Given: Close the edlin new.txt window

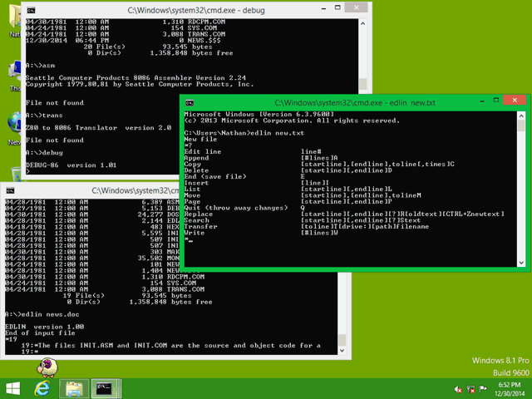Looking at the screenshot, I should (515, 100).
